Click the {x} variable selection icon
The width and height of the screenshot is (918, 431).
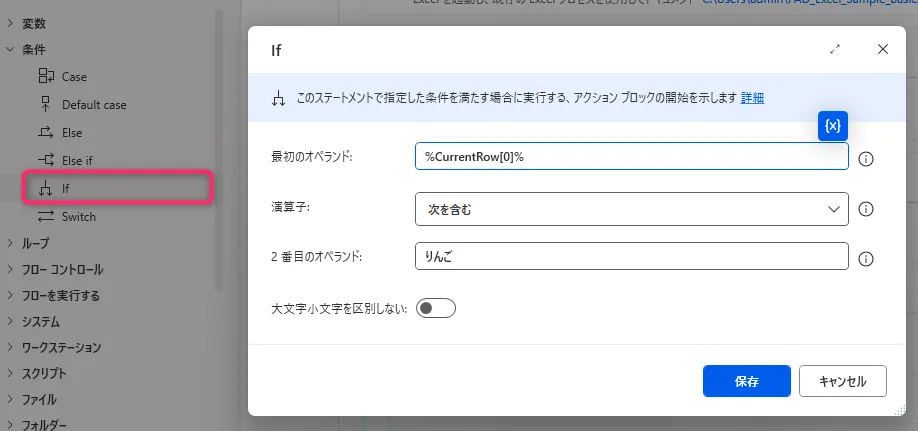(833, 126)
